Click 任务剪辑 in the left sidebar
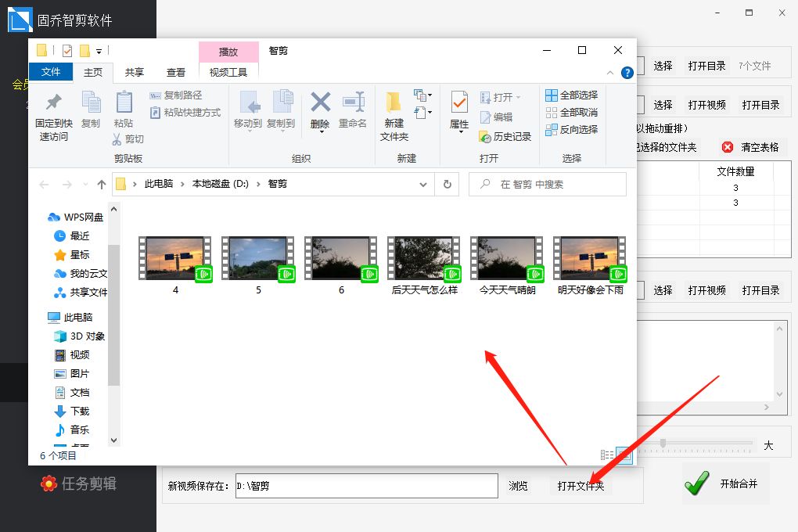798x532 pixels. 79,483
